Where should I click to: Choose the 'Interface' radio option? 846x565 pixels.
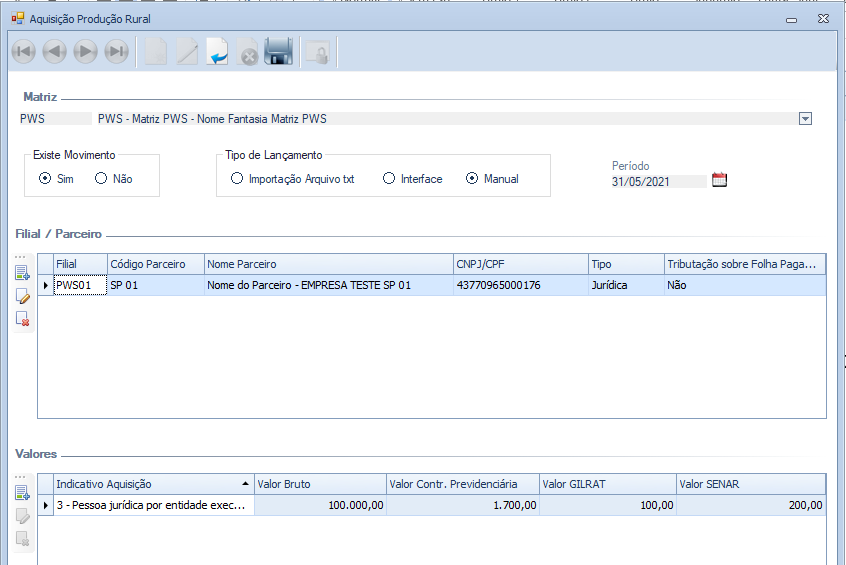pyautogui.click(x=389, y=179)
